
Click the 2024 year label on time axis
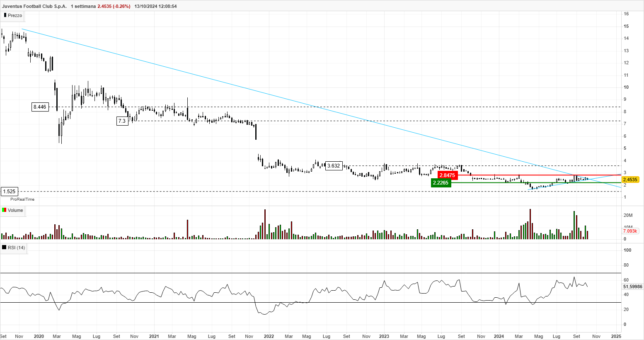[x=499, y=336]
